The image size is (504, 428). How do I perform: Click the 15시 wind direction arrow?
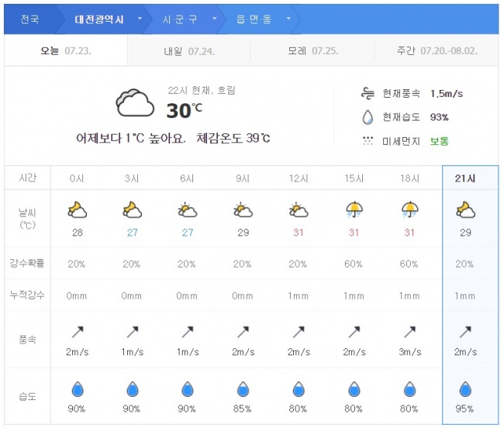354,332
